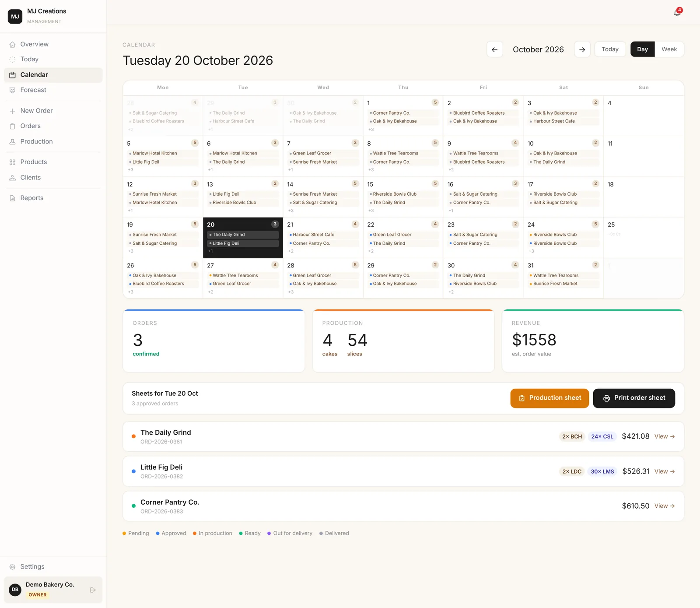Image resolution: width=700 pixels, height=608 pixels.
Task: Open Clients in sidebar
Action: pos(53,178)
